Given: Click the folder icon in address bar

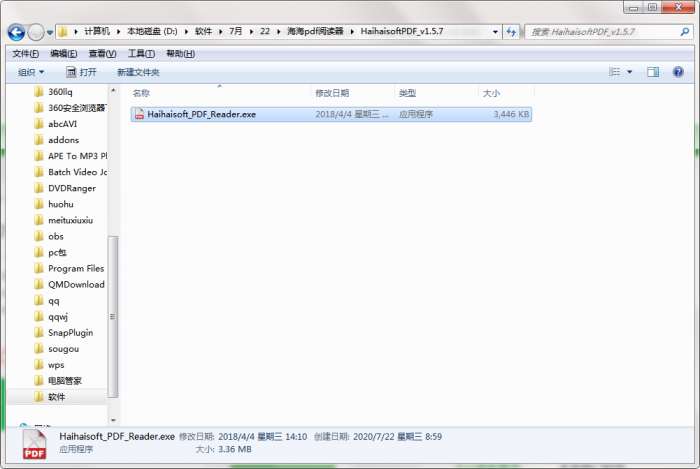Looking at the screenshot, I should point(63,31).
